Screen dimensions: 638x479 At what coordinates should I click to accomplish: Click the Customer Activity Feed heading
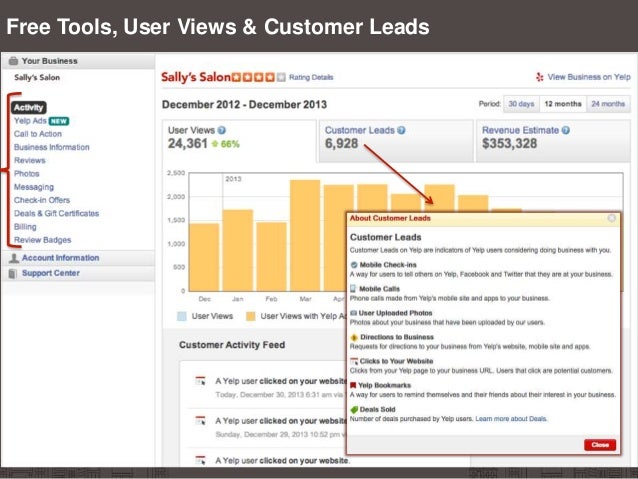[232, 345]
